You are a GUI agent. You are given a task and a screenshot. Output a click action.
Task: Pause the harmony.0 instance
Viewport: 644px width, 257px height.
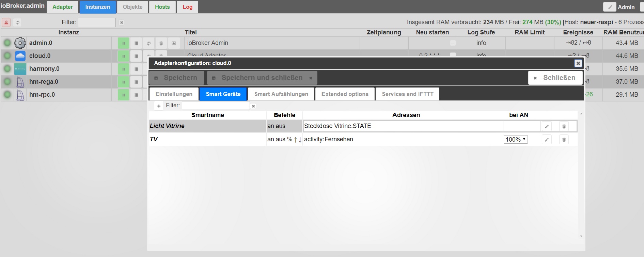click(x=123, y=69)
